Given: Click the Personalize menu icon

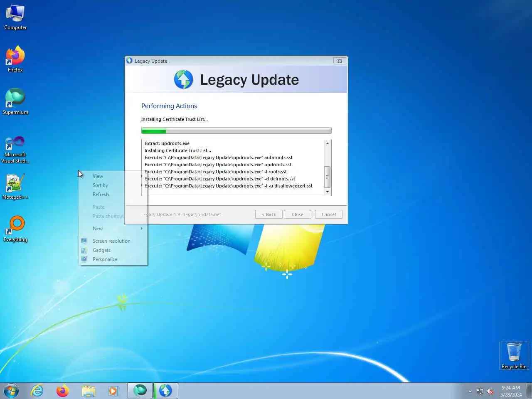Looking at the screenshot, I should (x=84, y=259).
